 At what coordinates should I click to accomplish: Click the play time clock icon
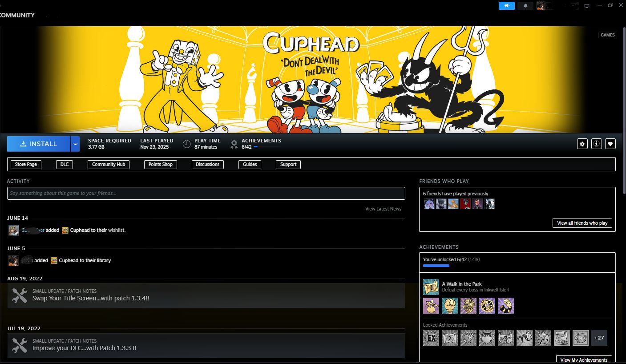(x=187, y=144)
